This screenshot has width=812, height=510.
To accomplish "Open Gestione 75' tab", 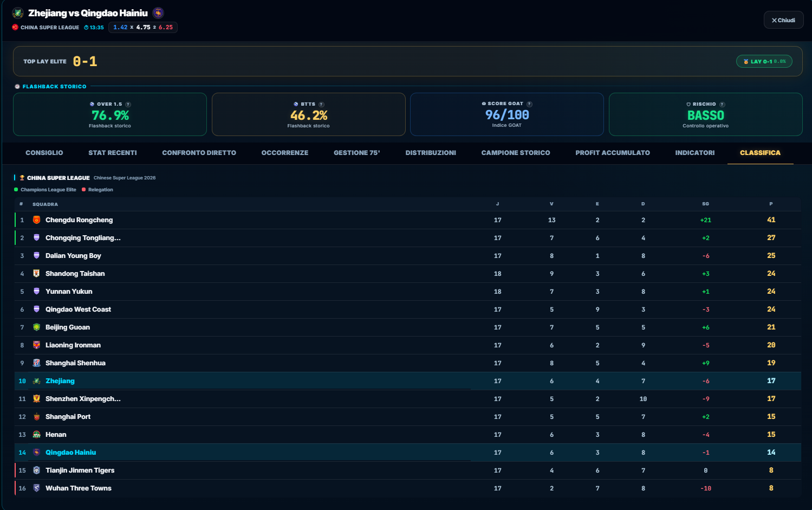I will 357,153.
